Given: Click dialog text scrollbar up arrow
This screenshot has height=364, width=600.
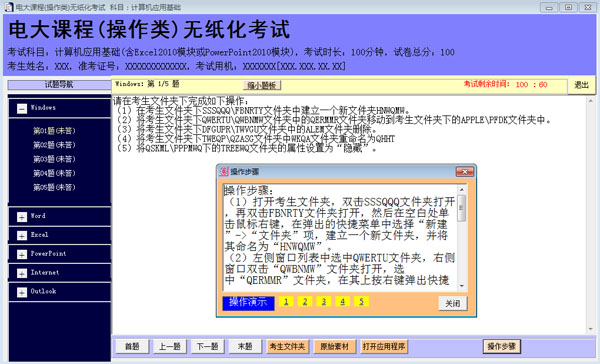Looking at the screenshot, I should click(462, 190).
